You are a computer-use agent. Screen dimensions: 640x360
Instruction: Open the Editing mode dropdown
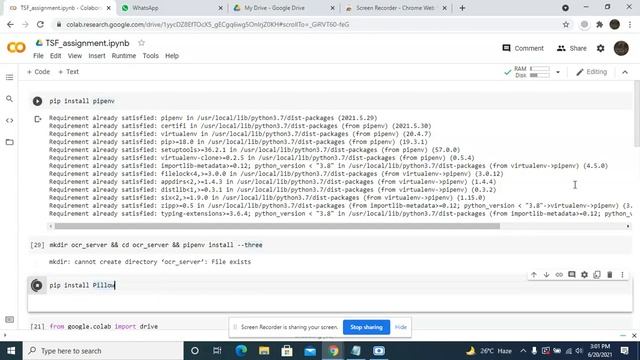pyautogui.click(x=591, y=72)
